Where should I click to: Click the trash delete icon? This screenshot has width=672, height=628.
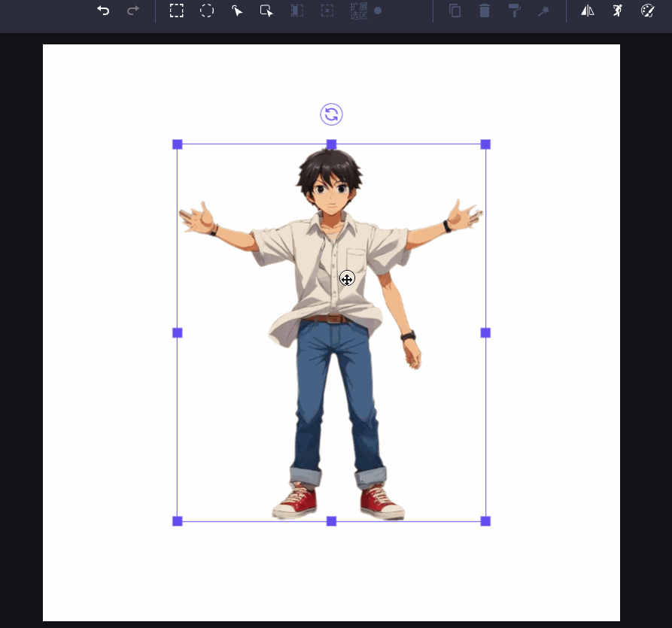(x=485, y=11)
